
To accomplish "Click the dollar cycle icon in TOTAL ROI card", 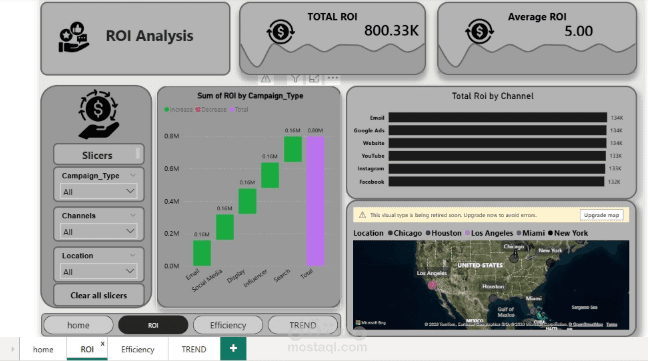I will pos(280,31).
